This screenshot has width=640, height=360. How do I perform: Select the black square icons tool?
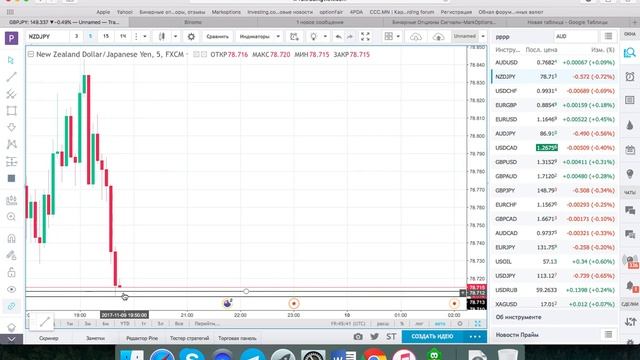tap(11, 178)
